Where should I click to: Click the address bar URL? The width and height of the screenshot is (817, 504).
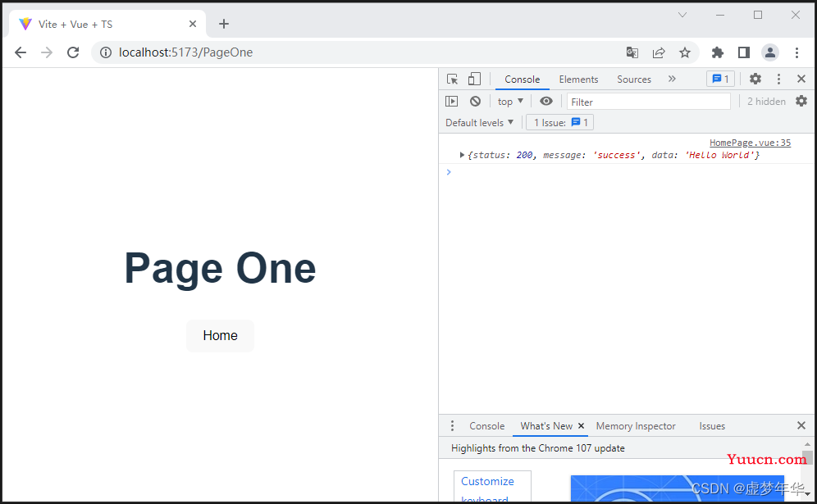point(185,52)
